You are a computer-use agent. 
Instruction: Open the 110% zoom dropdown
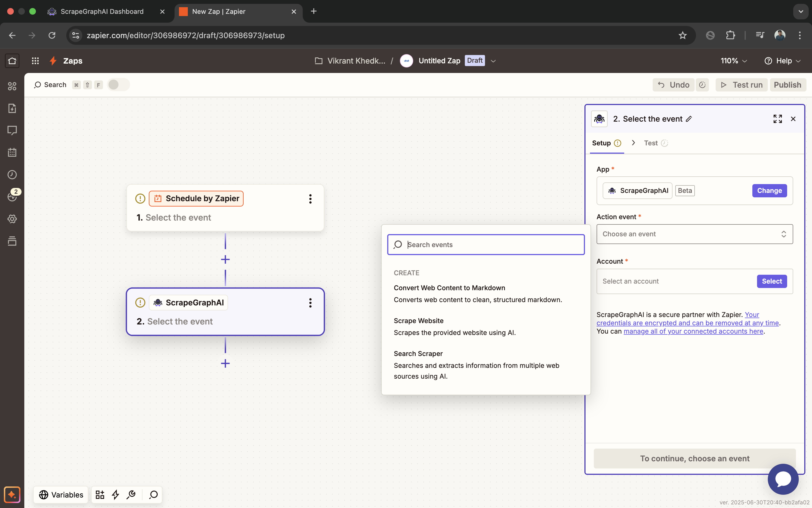(734, 61)
